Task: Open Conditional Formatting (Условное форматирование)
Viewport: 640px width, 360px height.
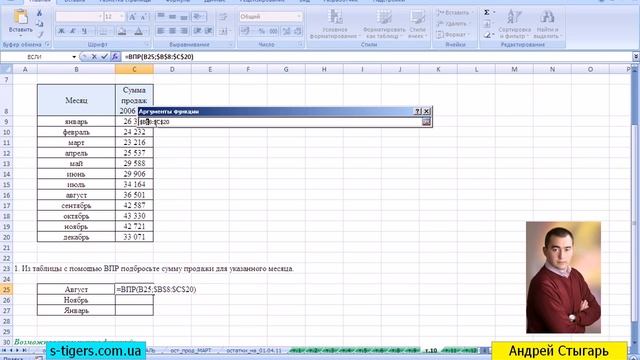Action: [x=334, y=24]
